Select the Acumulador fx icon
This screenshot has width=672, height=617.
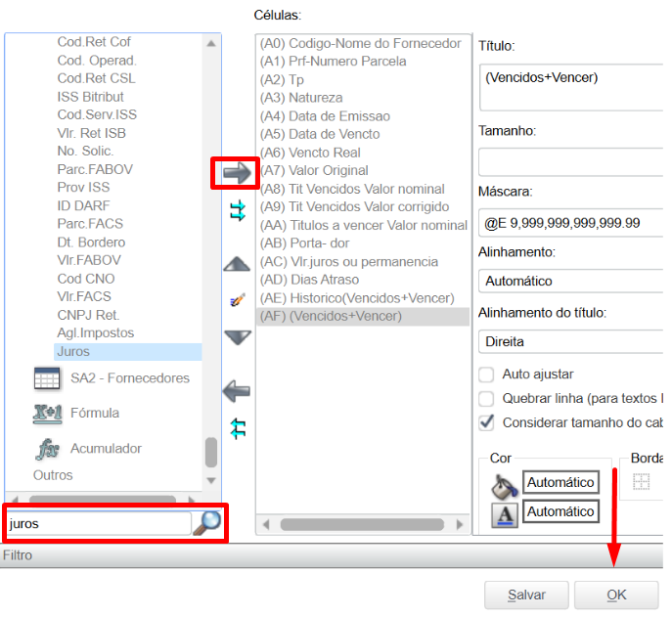point(47,449)
